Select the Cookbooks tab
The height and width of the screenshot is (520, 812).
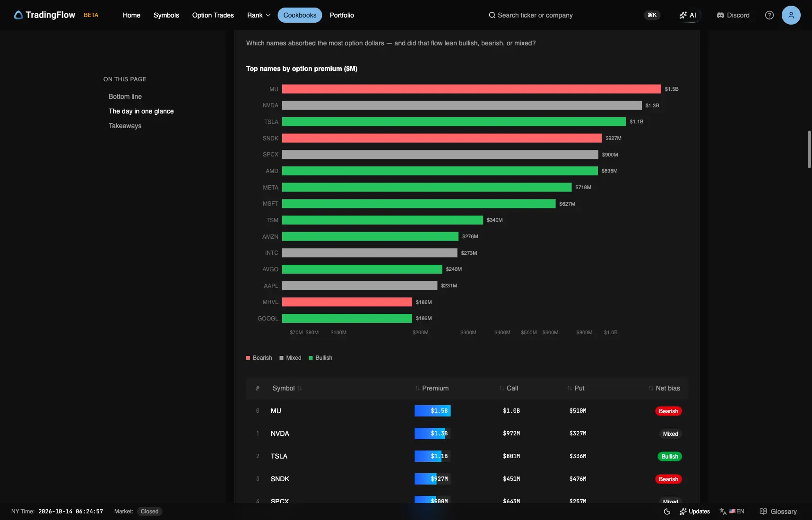pyautogui.click(x=300, y=15)
